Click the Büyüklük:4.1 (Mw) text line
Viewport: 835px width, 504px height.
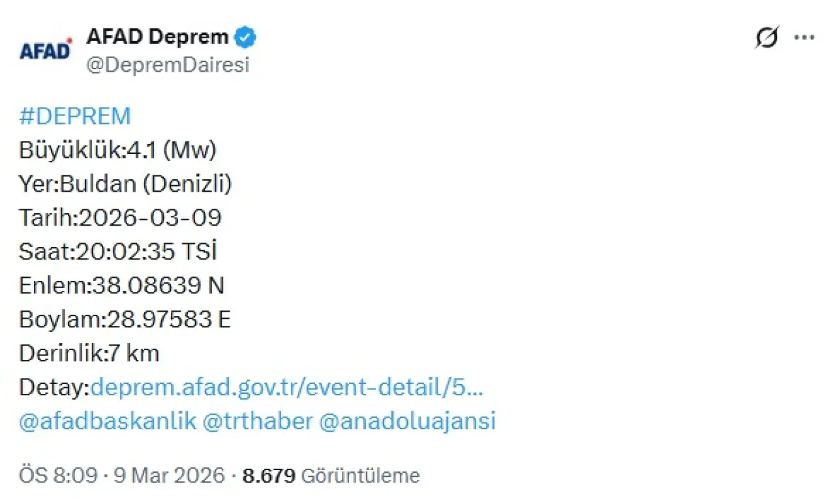[117, 150]
